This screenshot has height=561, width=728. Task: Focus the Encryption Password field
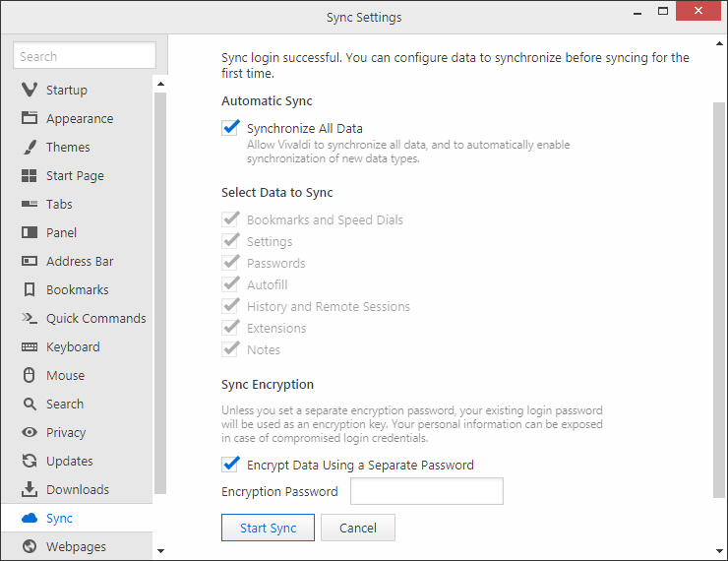427,491
